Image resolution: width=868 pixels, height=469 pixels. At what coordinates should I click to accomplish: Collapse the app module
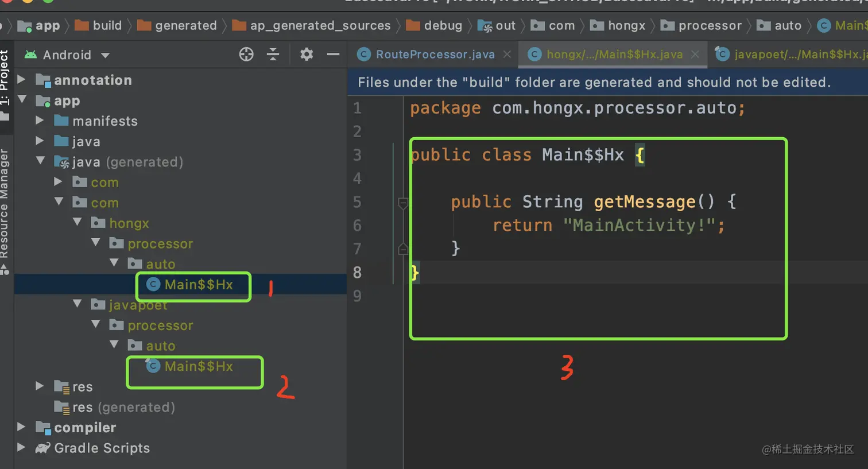click(23, 100)
